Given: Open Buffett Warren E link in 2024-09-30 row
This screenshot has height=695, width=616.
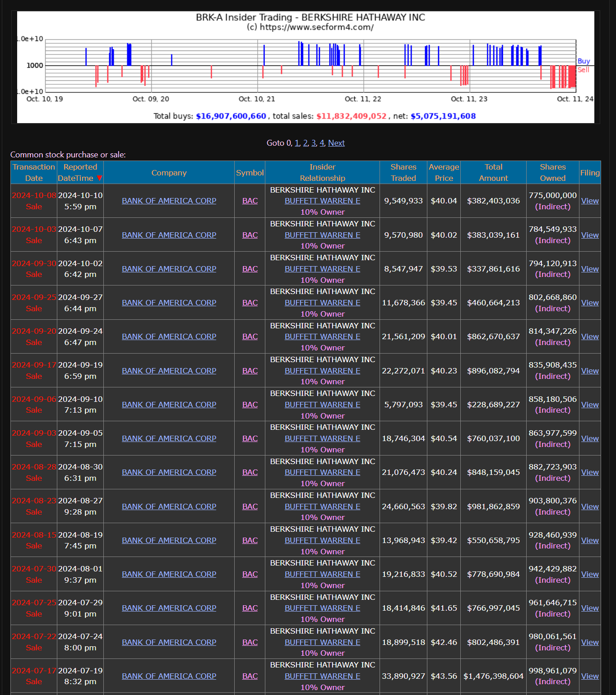Looking at the screenshot, I should tap(322, 269).
